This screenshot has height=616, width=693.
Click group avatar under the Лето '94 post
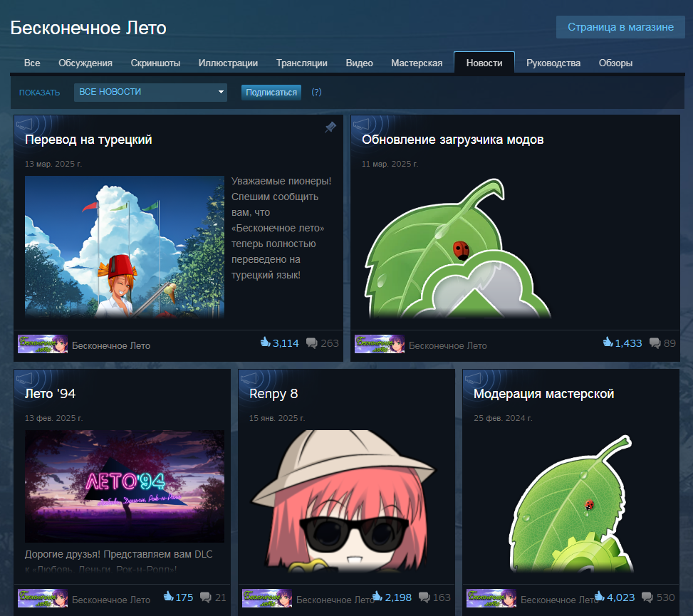[43, 598]
